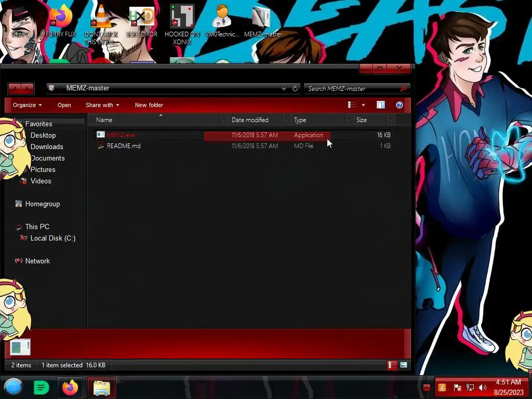
Task: Open Date modified column filter dropdown
Action: (x=287, y=120)
